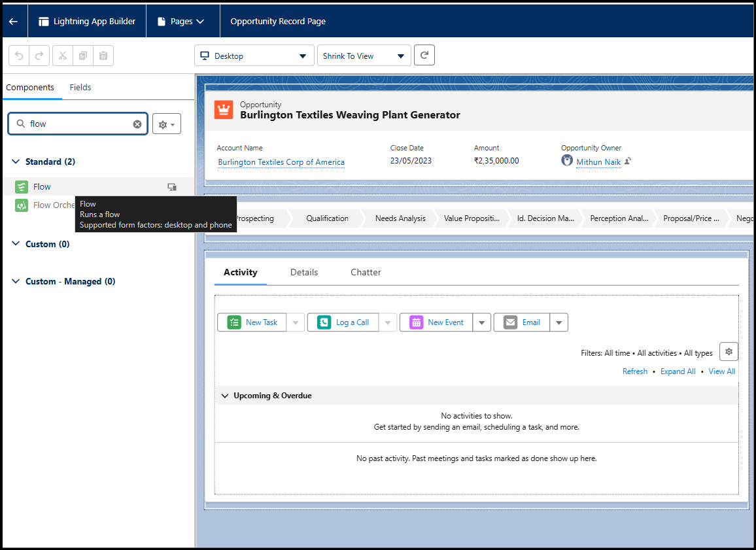Click the Opportunity crown icon
756x550 pixels.
pos(224,110)
